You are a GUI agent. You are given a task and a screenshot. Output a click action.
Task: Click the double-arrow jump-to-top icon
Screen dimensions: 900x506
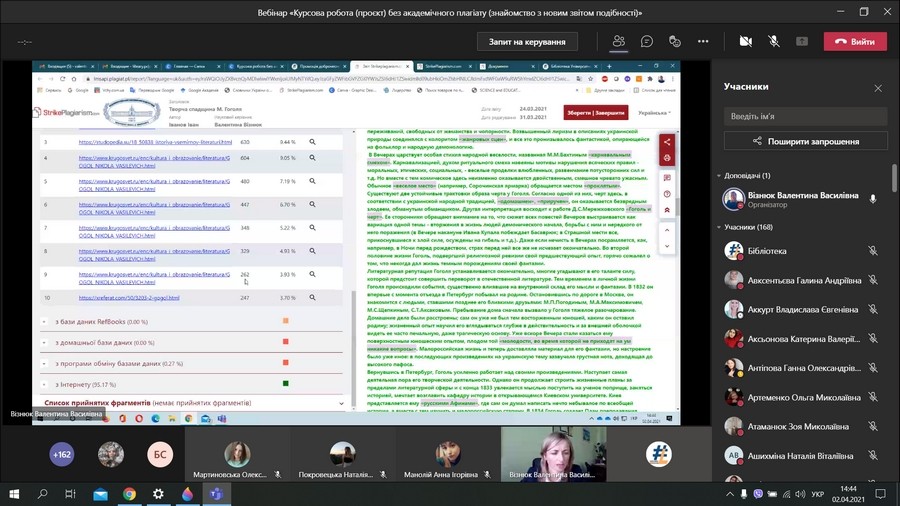[667, 210]
